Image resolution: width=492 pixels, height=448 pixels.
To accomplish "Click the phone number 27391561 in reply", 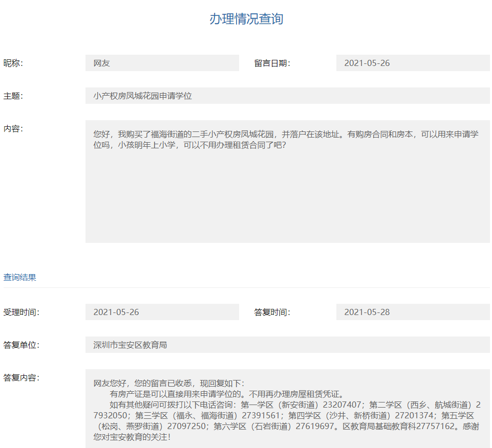I will pos(261,415).
